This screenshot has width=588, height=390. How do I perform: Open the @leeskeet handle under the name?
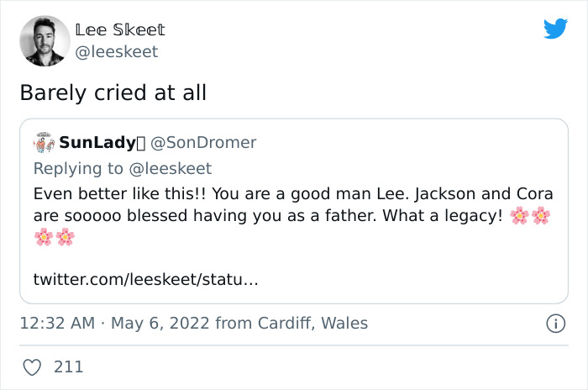[x=116, y=51]
